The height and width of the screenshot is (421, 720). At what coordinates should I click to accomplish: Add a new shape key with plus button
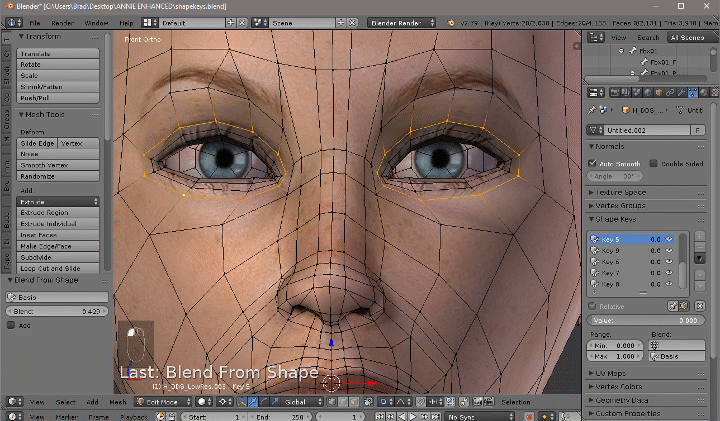tap(699, 238)
